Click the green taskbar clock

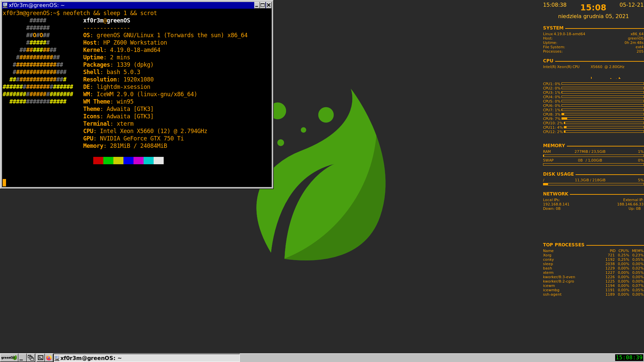629,358
